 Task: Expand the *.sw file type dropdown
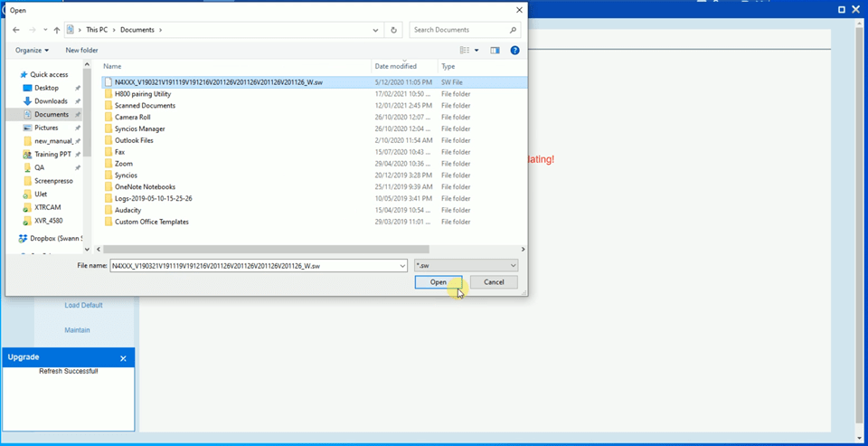click(513, 266)
